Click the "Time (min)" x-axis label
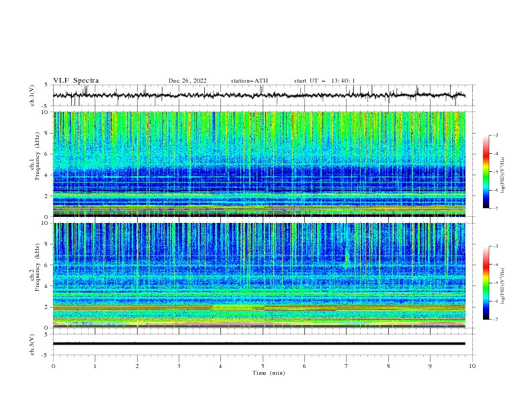532x411 pixels. (x=269, y=373)
